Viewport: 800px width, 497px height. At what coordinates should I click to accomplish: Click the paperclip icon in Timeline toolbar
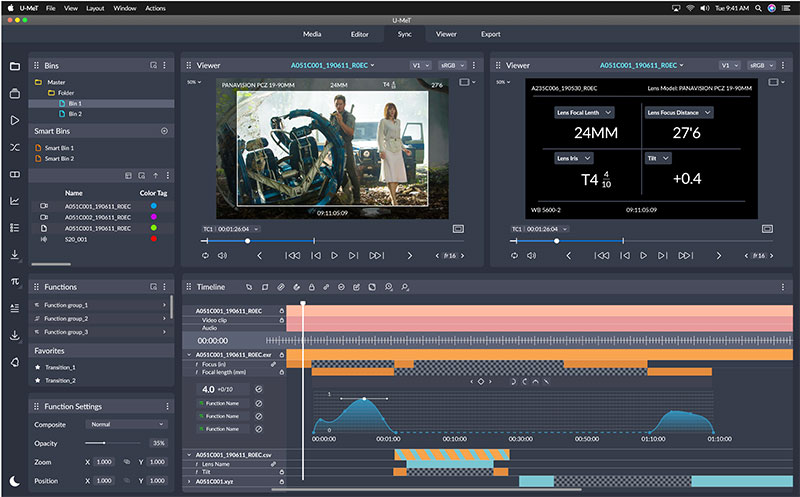point(281,287)
